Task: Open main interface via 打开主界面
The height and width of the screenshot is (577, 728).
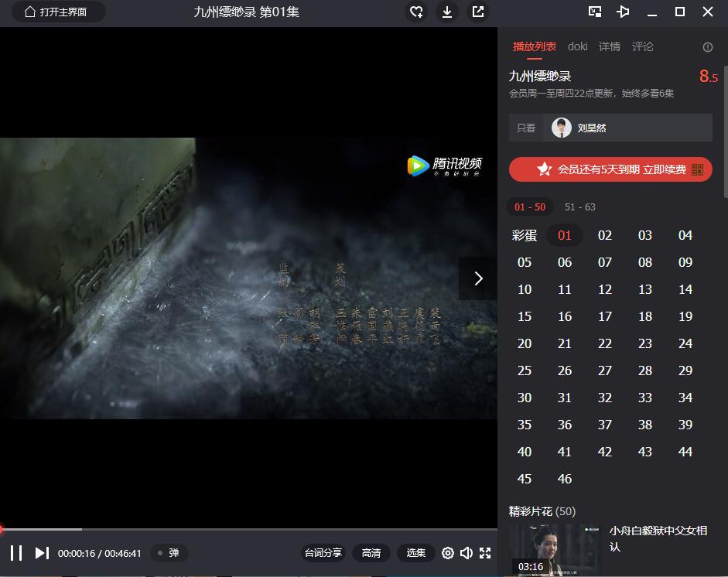Action: (x=58, y=12)
